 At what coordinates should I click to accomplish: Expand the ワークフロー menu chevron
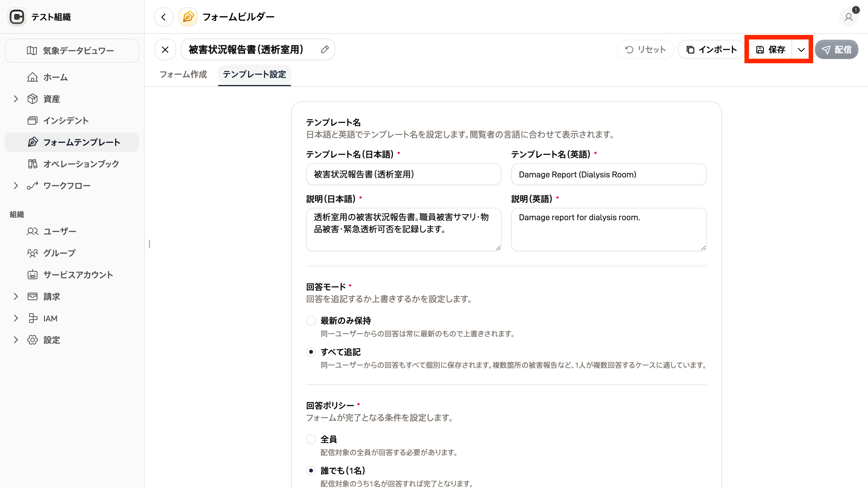pyautogui.click(x=15, y=186)
